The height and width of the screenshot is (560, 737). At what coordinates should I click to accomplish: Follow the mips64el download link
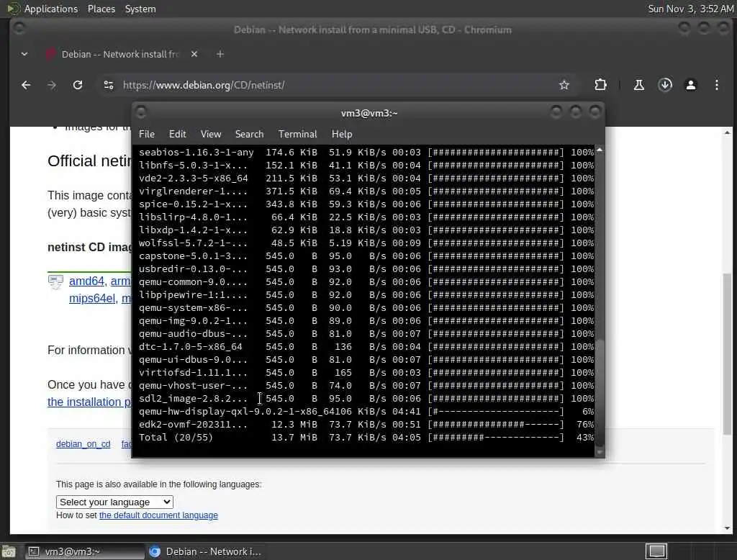(92, 298)
